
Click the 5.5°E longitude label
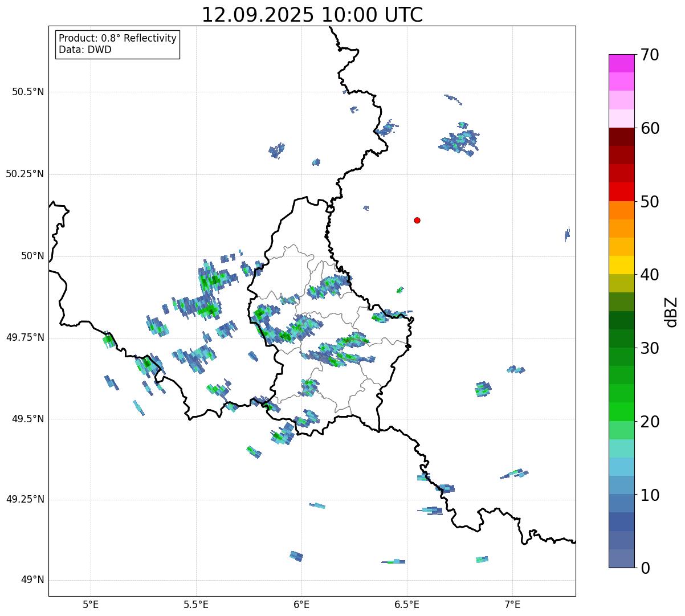click(196, 604)
